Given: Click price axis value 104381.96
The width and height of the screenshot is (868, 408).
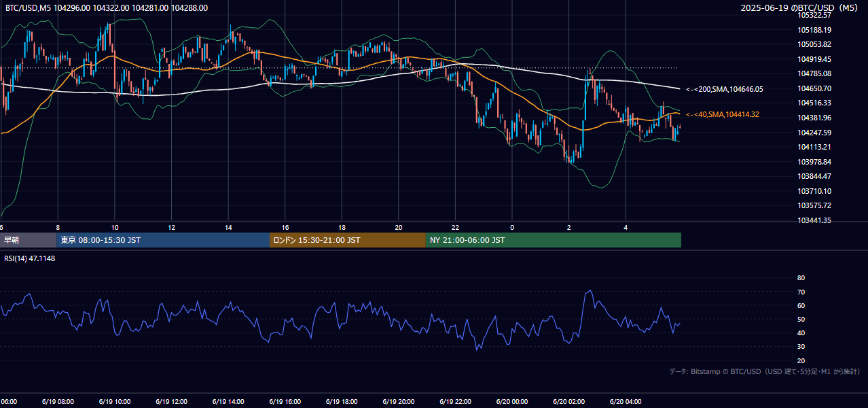Looking at the screenshot, I should [x=814, y=118].
